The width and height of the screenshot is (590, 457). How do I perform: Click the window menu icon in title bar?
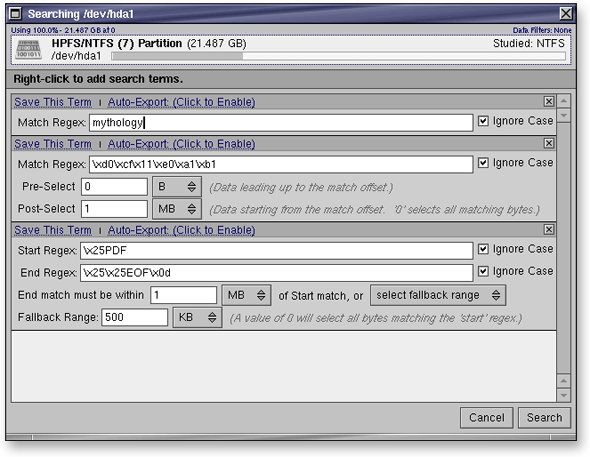pyautogui.click(x=15, y=14)
